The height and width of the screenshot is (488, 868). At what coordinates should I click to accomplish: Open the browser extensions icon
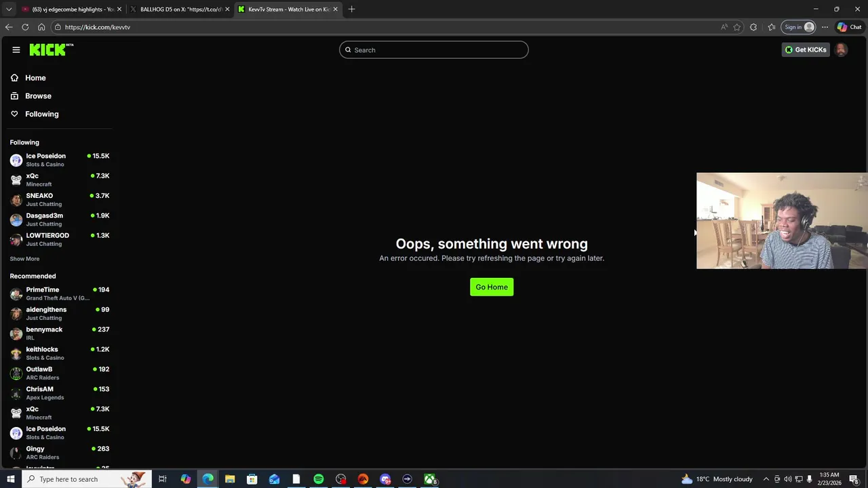tap(753, 27)
